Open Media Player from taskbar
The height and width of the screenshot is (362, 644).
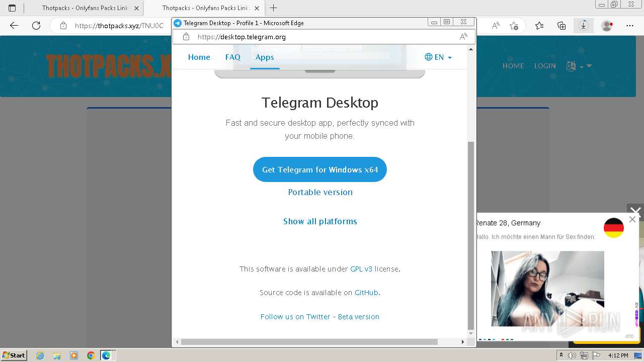point(74,355)
